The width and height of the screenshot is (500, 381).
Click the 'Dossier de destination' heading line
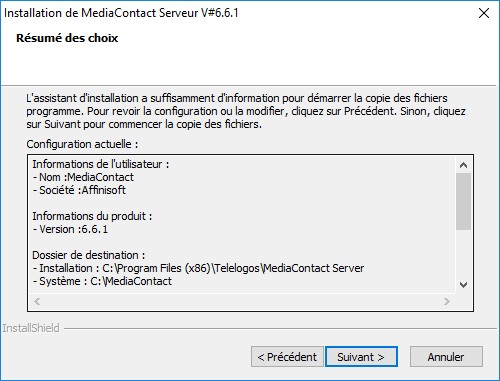click(89, 255)
